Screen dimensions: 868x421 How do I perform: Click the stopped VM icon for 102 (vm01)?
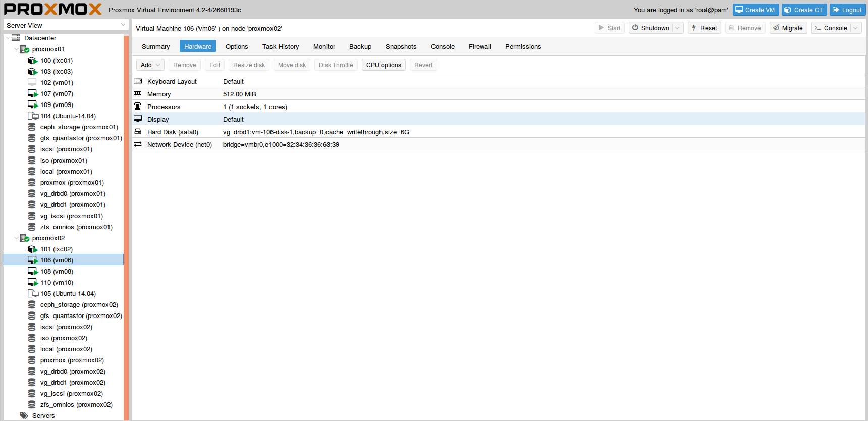[32, 83]
